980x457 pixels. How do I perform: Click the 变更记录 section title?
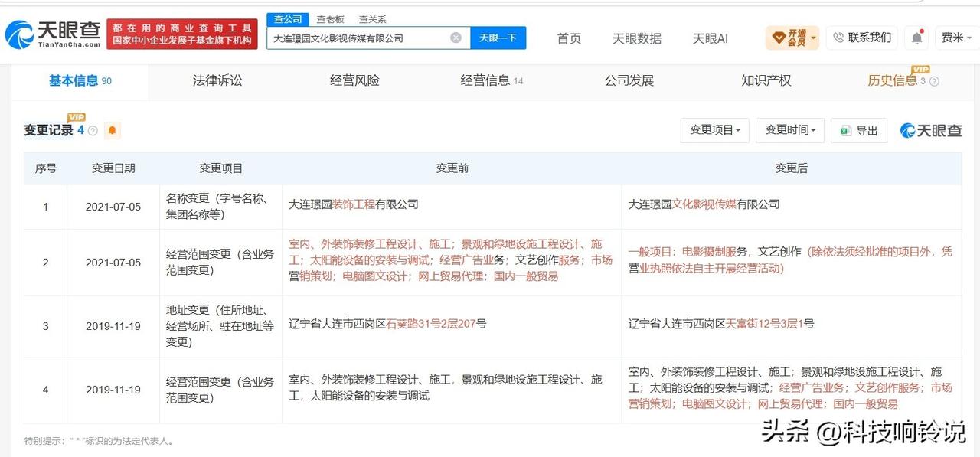[x=48, y=130]
